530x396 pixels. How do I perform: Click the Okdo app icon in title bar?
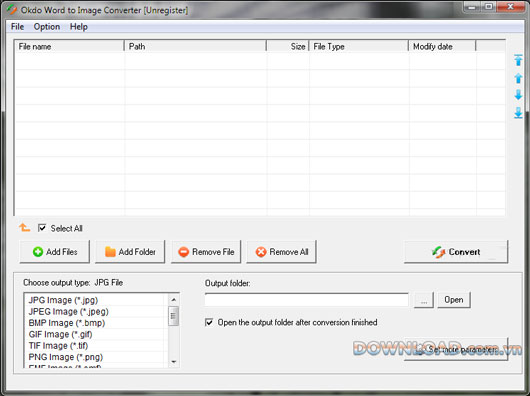click(11, 10)
